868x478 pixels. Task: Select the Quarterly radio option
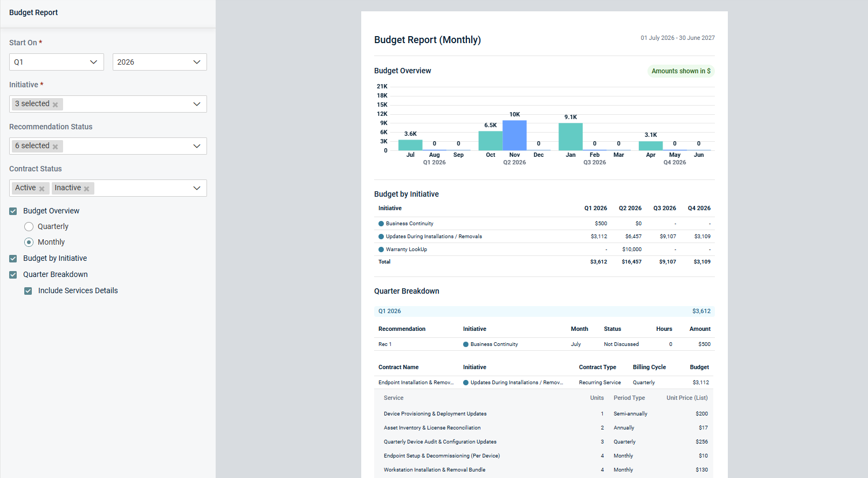(x=29, y=227)
